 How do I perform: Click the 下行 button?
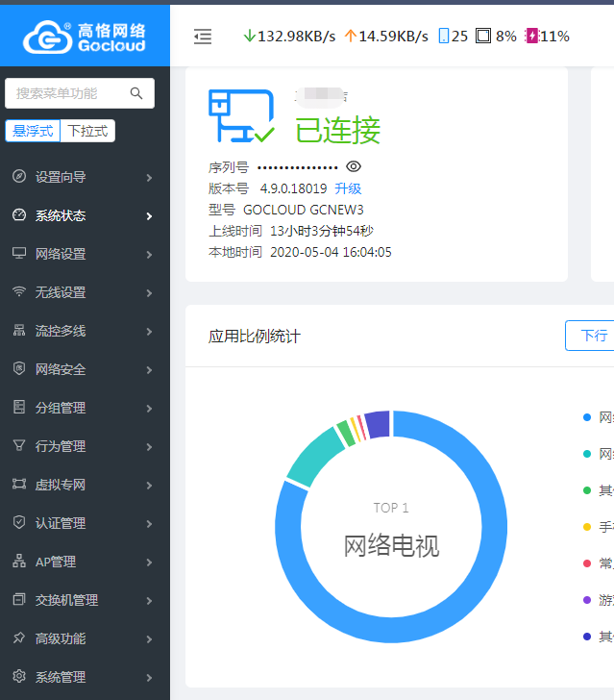[591, 336]
